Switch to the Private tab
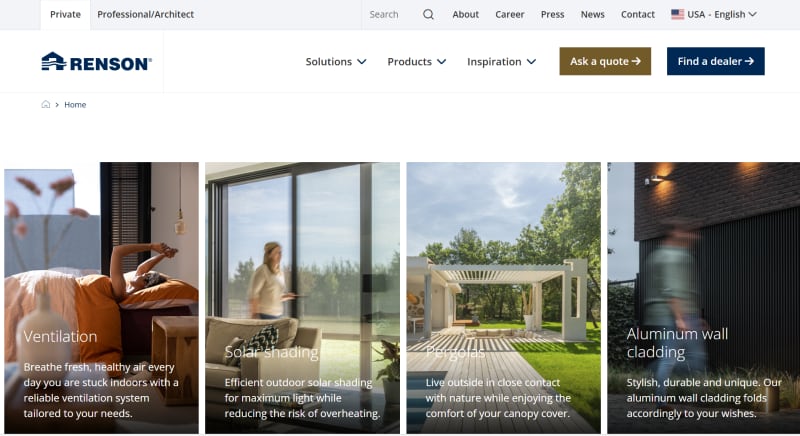Viewport: 800px width, 436px height. (x=65, y=14)
